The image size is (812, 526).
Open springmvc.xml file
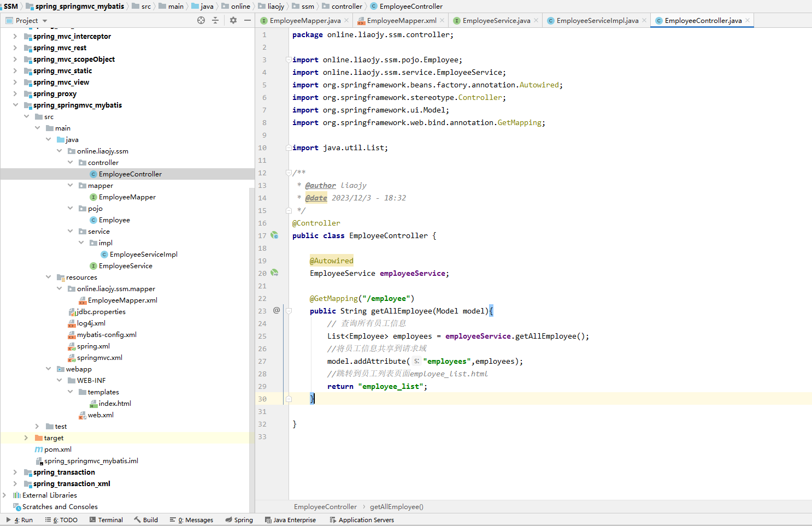(99, 357)
